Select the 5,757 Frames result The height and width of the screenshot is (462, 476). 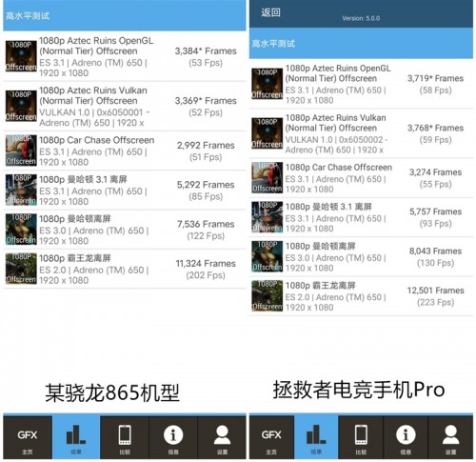(x=435, y=211)
